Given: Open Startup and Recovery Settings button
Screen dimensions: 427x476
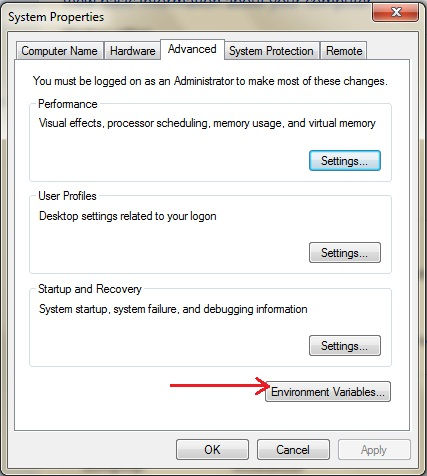Looking at the screenshot, I should (x=345, y=346).
